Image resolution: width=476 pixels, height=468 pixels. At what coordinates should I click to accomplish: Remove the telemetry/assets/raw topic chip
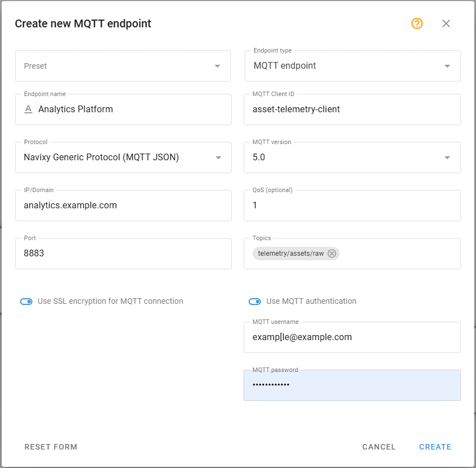[x=332, y=254]
